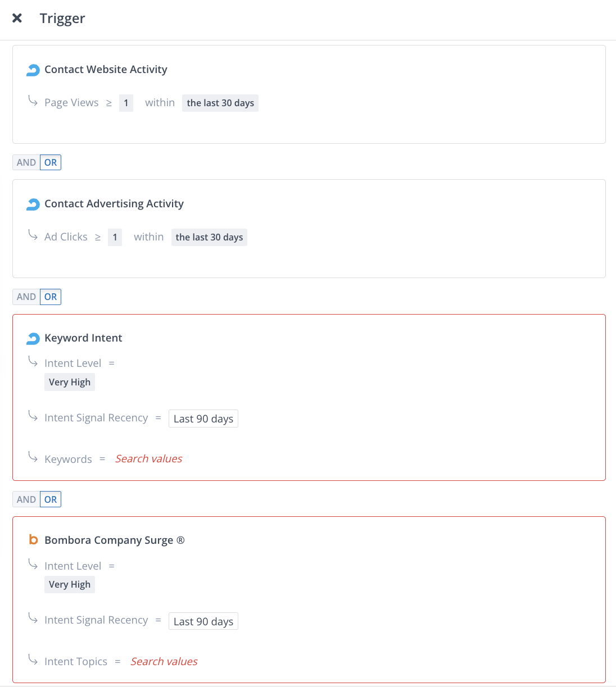Open the last 30 days selector for Ad Clicks
The height and width of the screenshot is (691, 616).
[209, 237]
